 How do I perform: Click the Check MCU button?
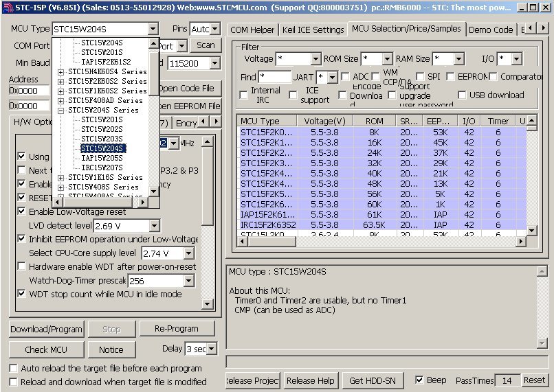pos(46,349)
